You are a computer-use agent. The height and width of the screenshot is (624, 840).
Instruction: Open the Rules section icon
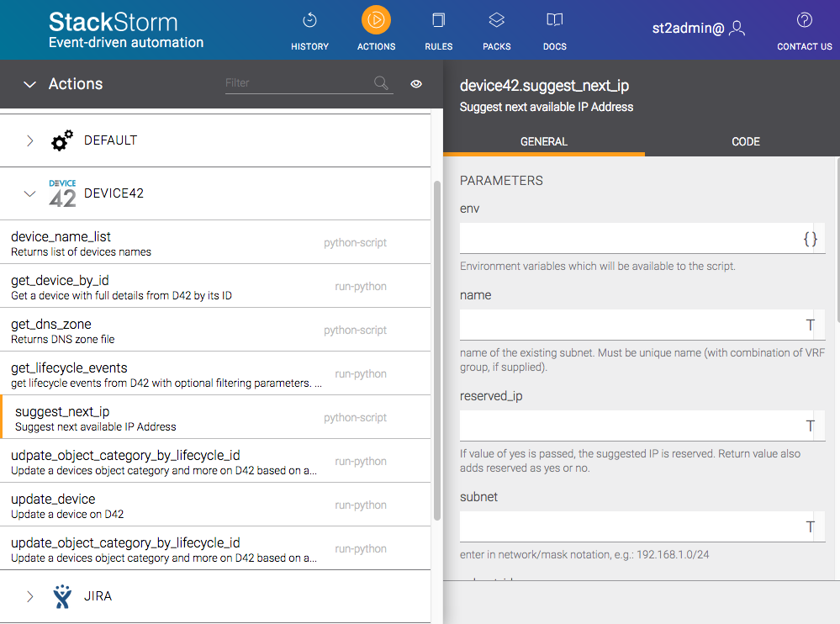click(438, 20)
